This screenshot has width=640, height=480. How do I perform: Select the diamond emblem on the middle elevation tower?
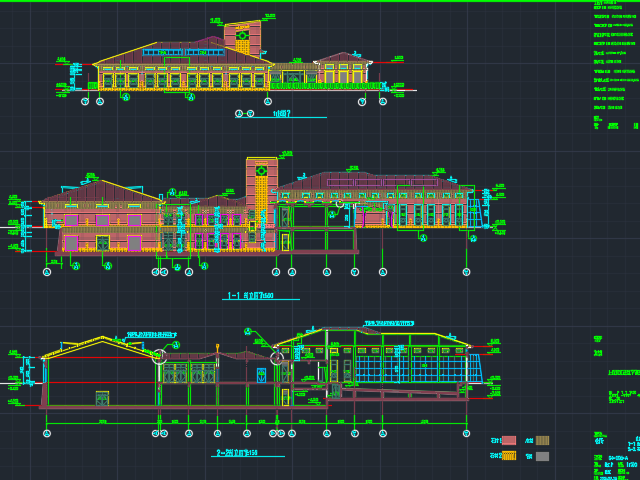point(261,171)
